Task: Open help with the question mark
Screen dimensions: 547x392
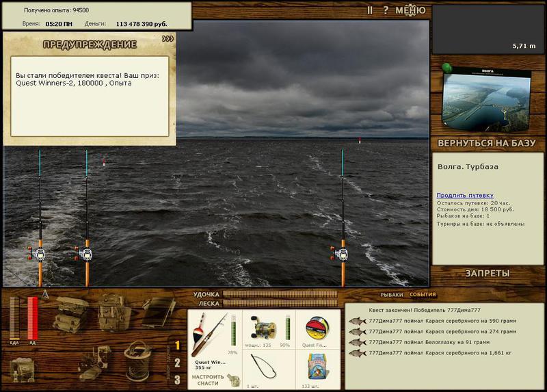Action: tap(386, 10)
